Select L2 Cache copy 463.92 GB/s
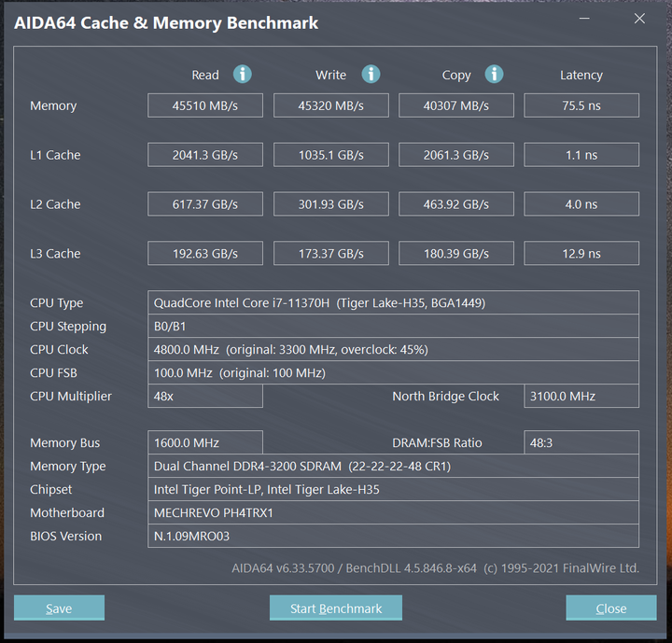Image resolution: width=672 pixels, height=643 pixels. 456,204
